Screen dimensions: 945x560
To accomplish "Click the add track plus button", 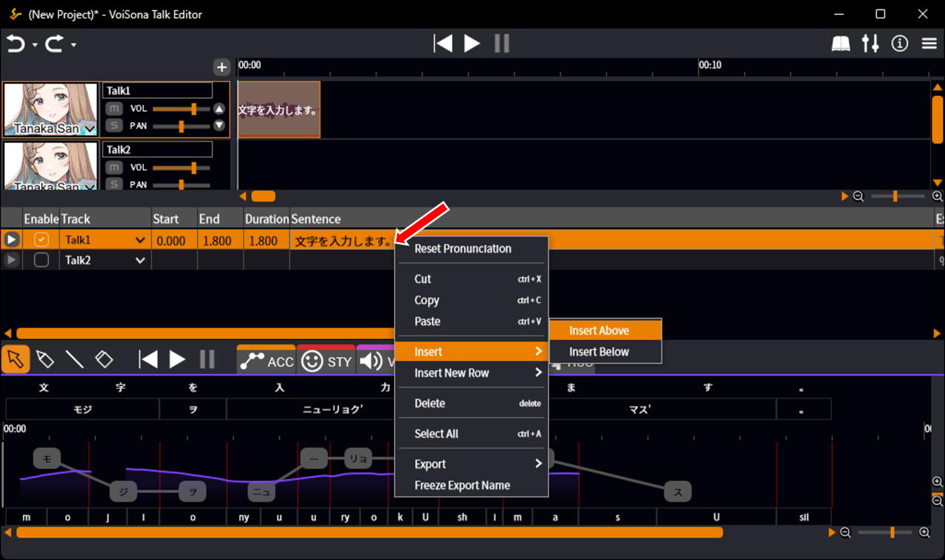I will pyautogui.click(x=221, y=67).
